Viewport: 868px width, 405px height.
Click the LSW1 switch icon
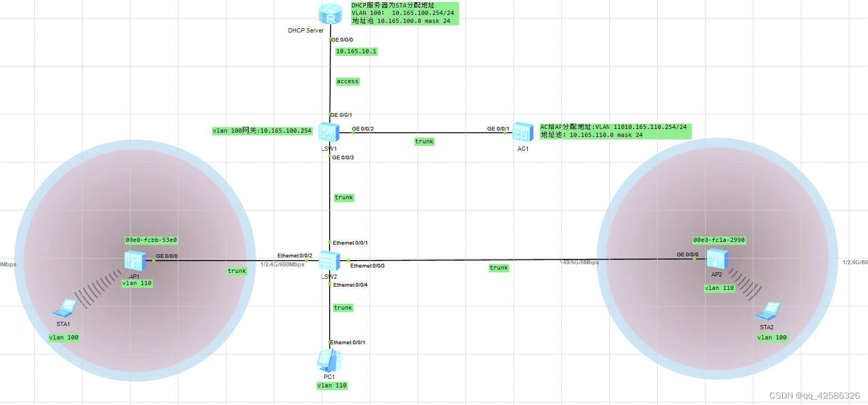(x=329, y=132)
